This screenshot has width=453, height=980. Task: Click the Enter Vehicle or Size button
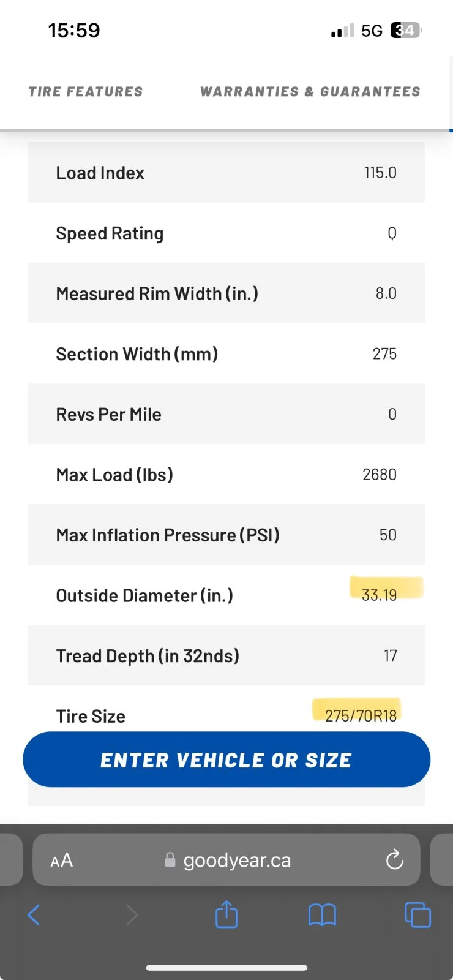[x=226, y=759]
